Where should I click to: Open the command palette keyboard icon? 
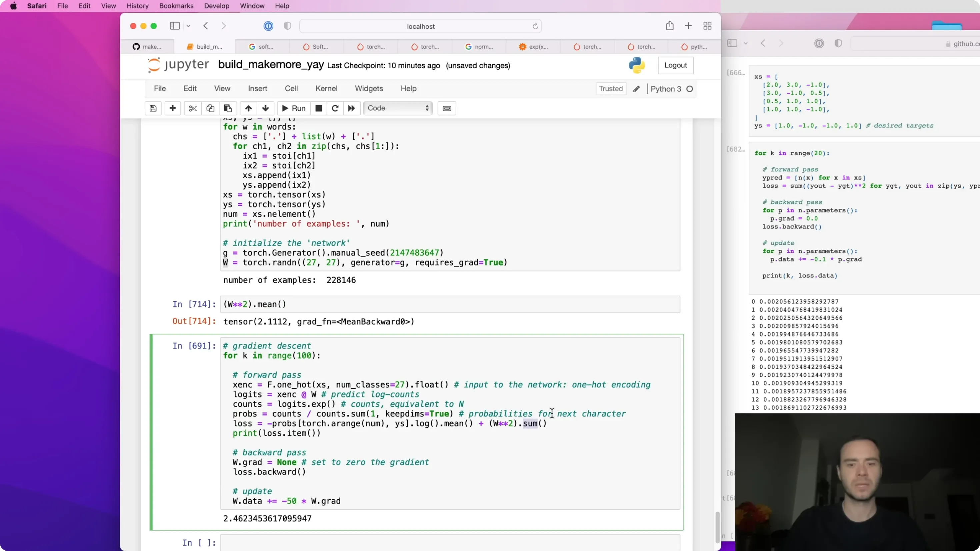(447, 108)
